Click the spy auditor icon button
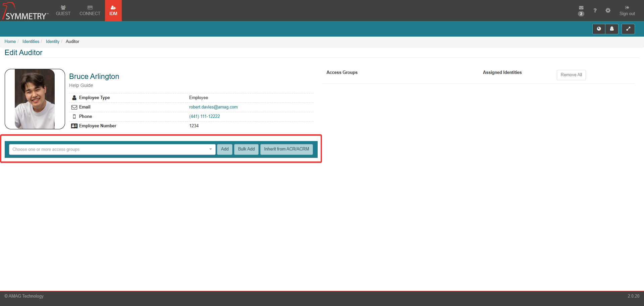The image size is (644, 306). click(612, 29)
